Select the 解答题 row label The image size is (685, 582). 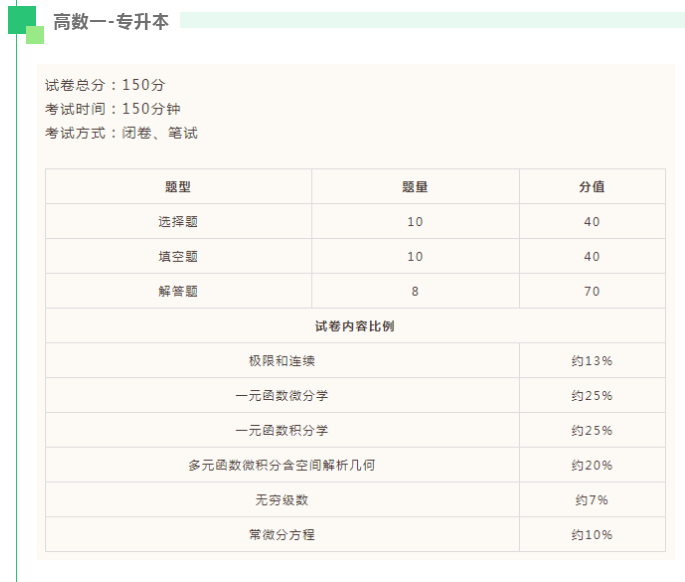coord(178,292)
